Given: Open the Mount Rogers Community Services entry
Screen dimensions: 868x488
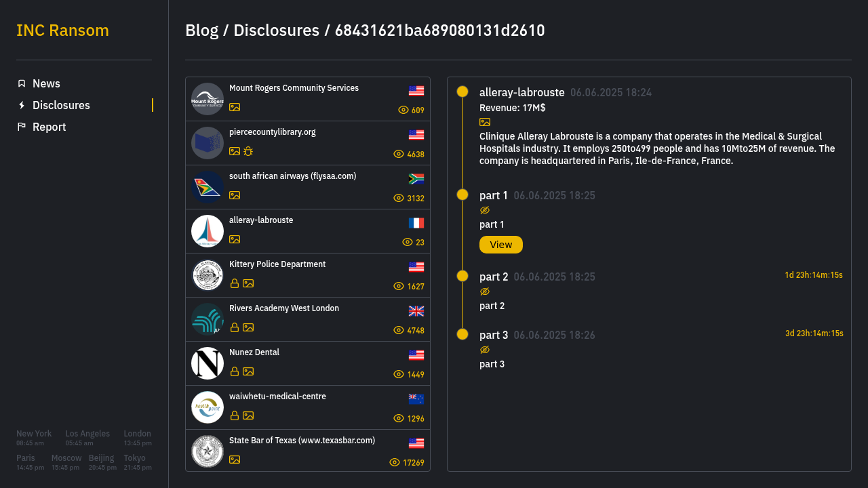Looking at the screenshot, I should click(x=308, y=99).
